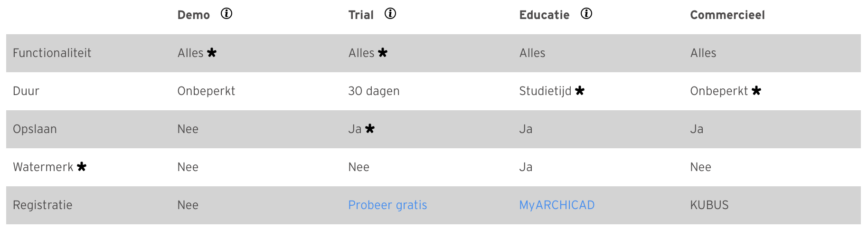Viewport: 868px width, 230px height.
Task: Click the asterisk next to Trial's Ja
Action: point(370,129)
